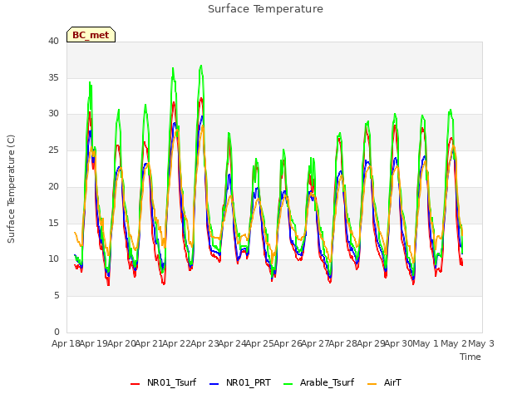Click the blue NR01_PRT legend swatch
This screenshot has width=532, height=399.
point(214,384)
